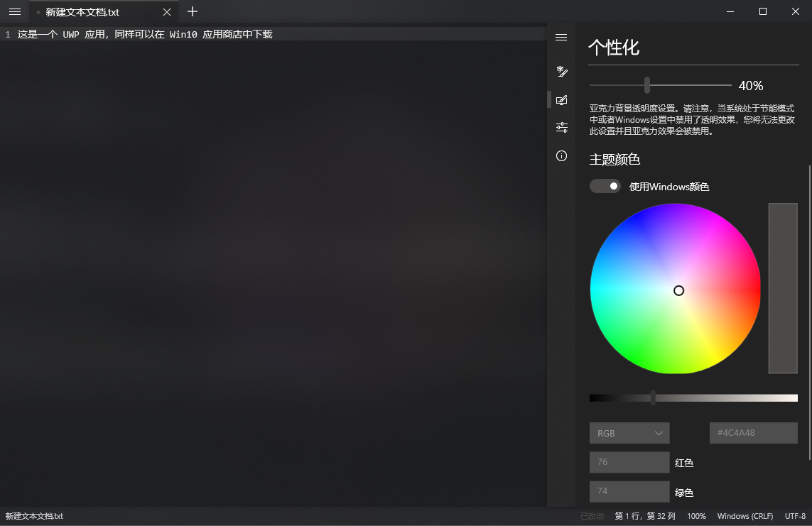The height and width of the screenshot is (526, 812).
Task: Click the red value input field
Action: [x=629, y=462]
